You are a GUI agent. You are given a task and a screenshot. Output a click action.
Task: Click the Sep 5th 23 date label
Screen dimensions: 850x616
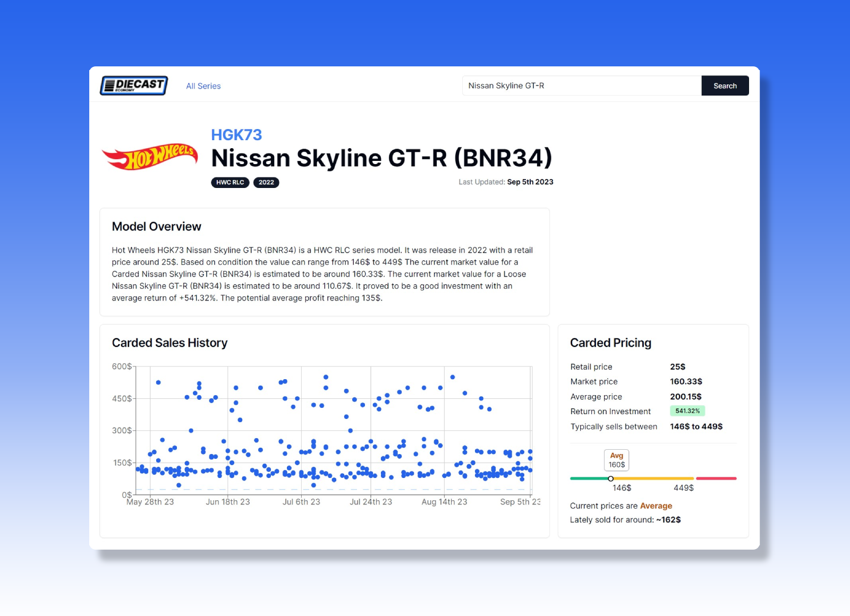click(x=520, y=502)
